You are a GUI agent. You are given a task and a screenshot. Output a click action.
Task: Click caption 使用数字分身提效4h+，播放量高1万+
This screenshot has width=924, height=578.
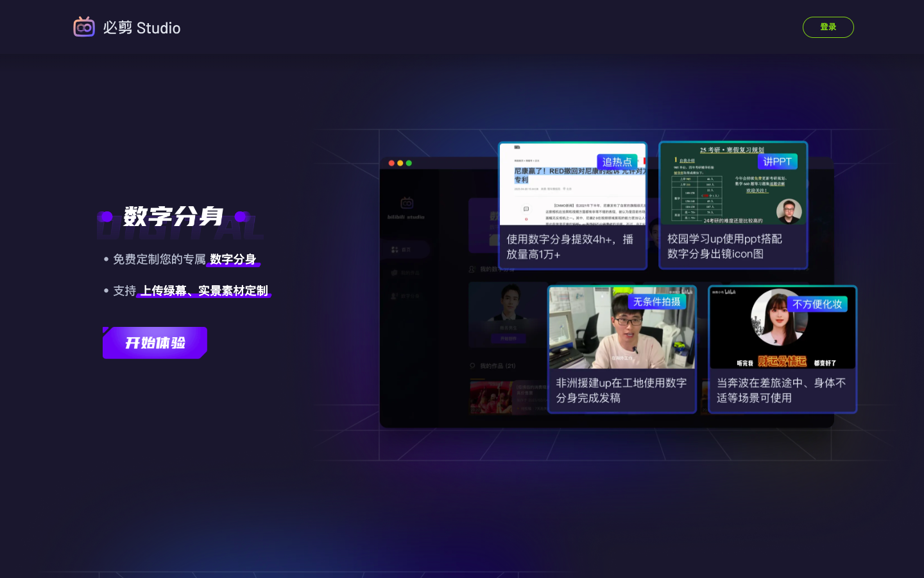pyautogui.click(x=570, y=247)
